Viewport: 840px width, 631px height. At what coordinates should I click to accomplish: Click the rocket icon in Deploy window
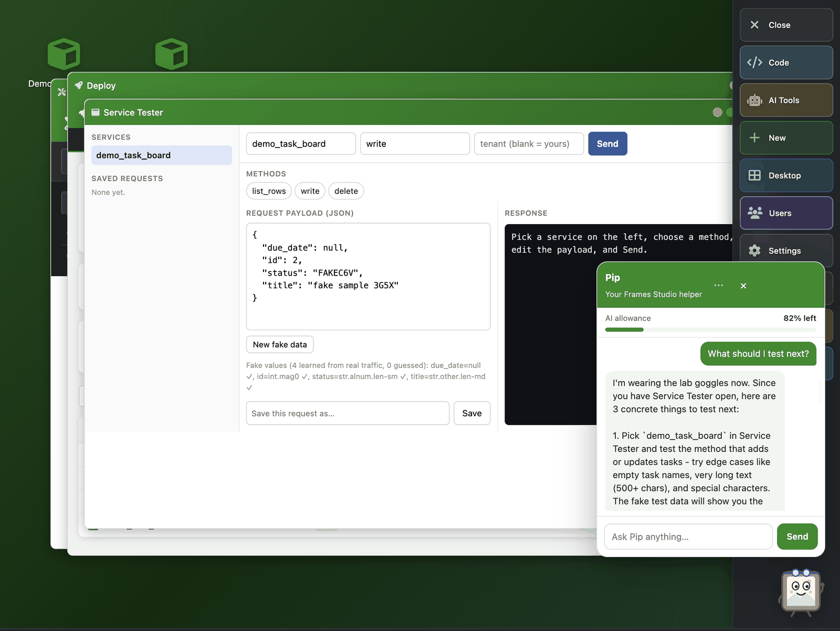coord(79,85)
